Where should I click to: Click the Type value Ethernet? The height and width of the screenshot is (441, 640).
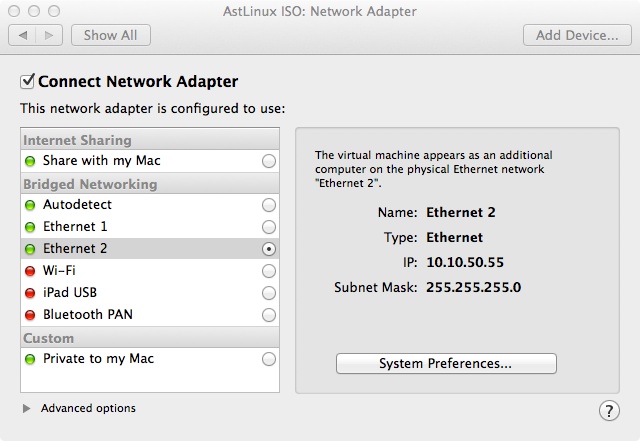pos(454,237)
